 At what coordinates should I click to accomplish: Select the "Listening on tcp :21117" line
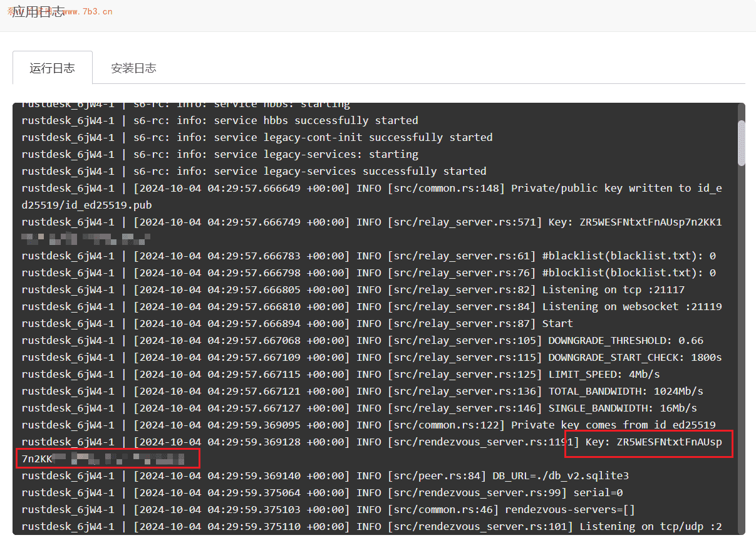pos(353,289)
